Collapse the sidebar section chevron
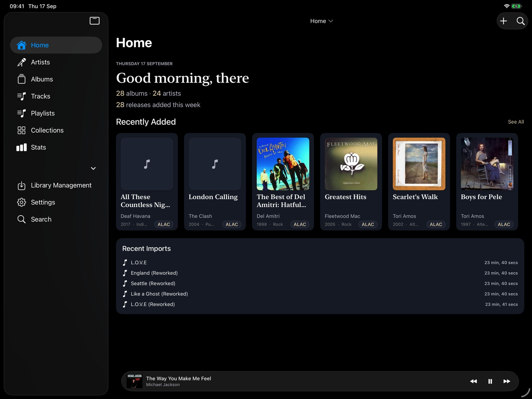The height and width of the screenshot is (399, 532). click(x=93, y=168)
